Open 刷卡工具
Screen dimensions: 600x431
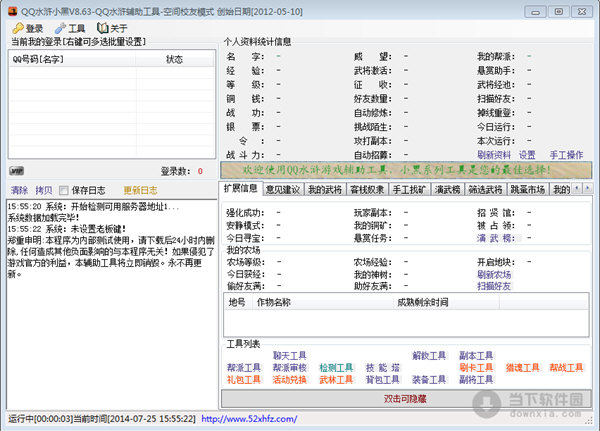[476, 367]
